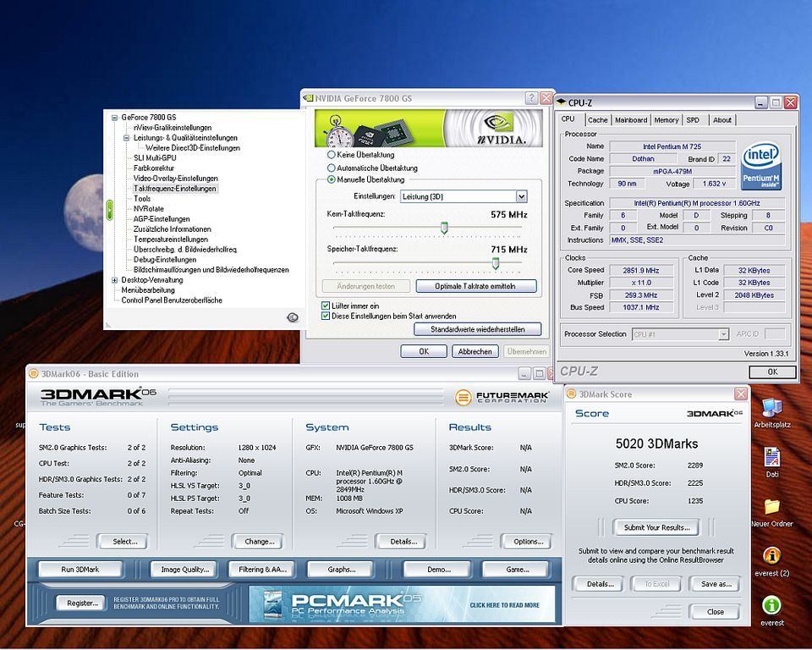Select nView-Grafikeinstellungen tree item
This screenshot has height=650, width=812.
pos(173,128)
